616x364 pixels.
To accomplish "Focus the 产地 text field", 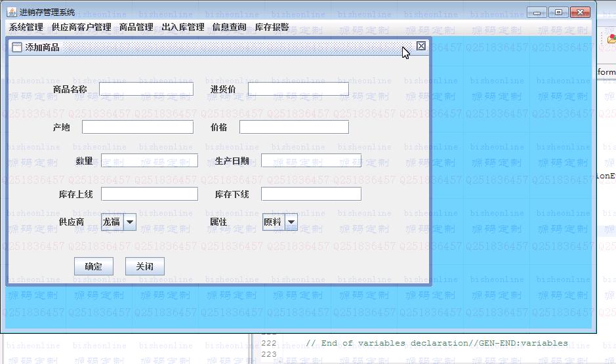I will tap(138, 127).
